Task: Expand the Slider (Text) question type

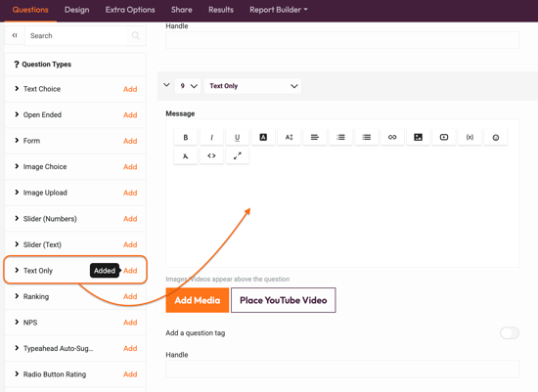Action: click(x=17, y=244)
